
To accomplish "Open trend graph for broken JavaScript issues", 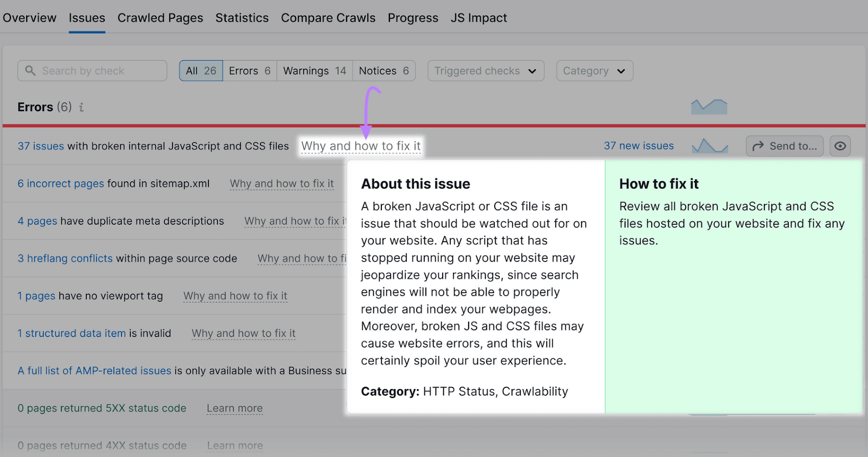I will pyautogui.click(x=710, y=146).
